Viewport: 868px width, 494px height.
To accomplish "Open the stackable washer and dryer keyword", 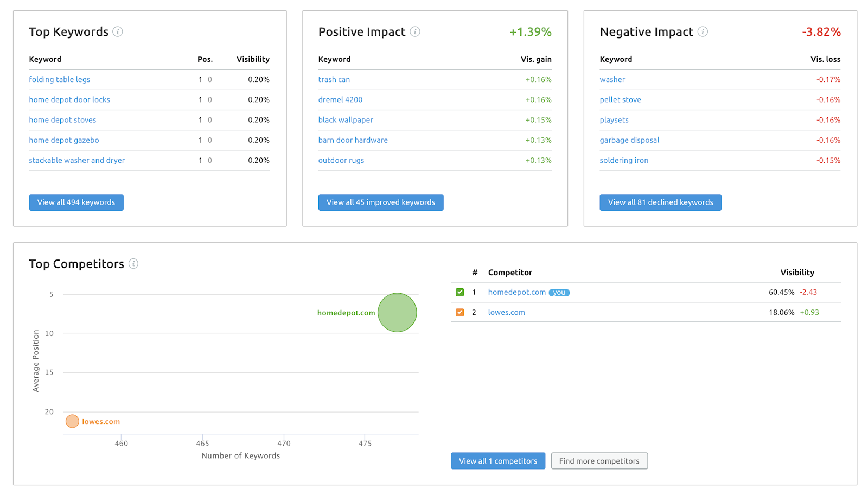I will (x=76, y=160).
